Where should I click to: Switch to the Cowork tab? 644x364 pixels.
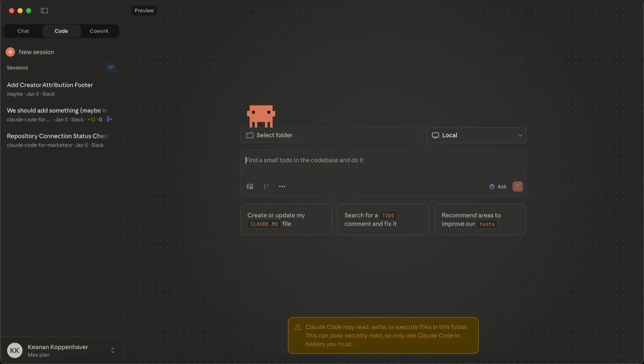coord(99,31)
